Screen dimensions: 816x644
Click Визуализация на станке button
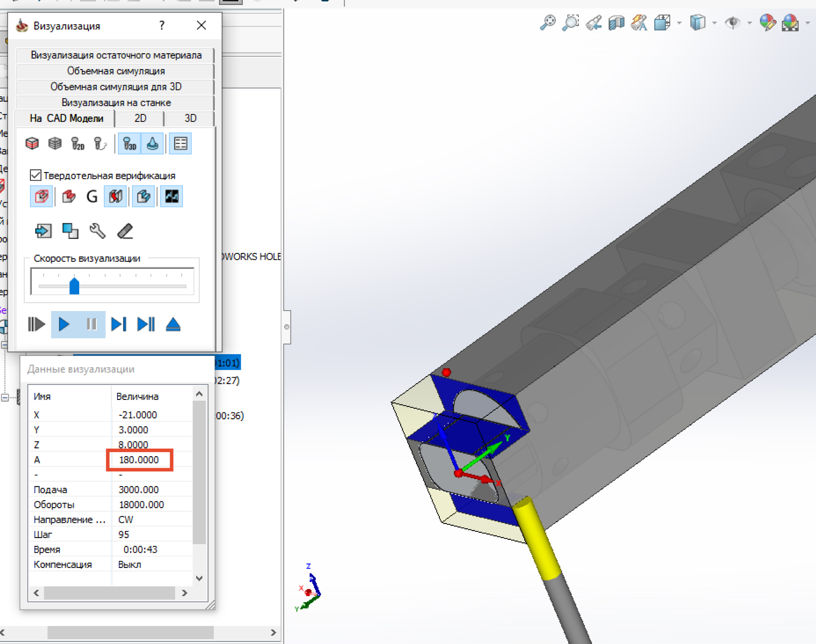pyautogui.click(x=115, y=102)
